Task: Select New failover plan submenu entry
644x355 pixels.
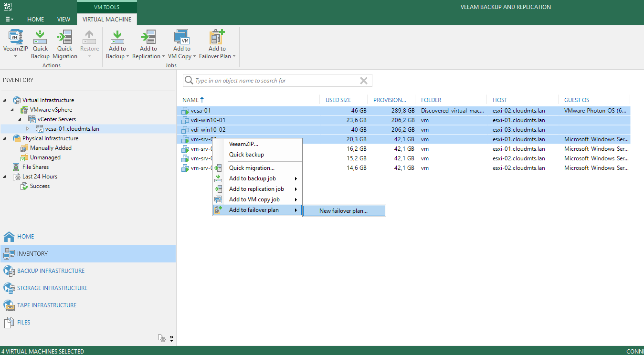Action: tap(343, 211)
